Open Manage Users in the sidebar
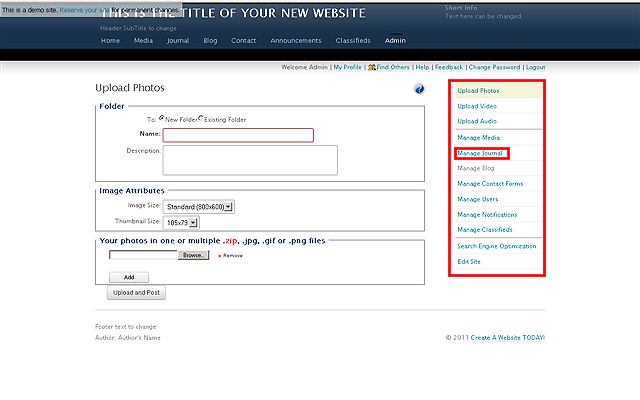 (x=477, y=199)
